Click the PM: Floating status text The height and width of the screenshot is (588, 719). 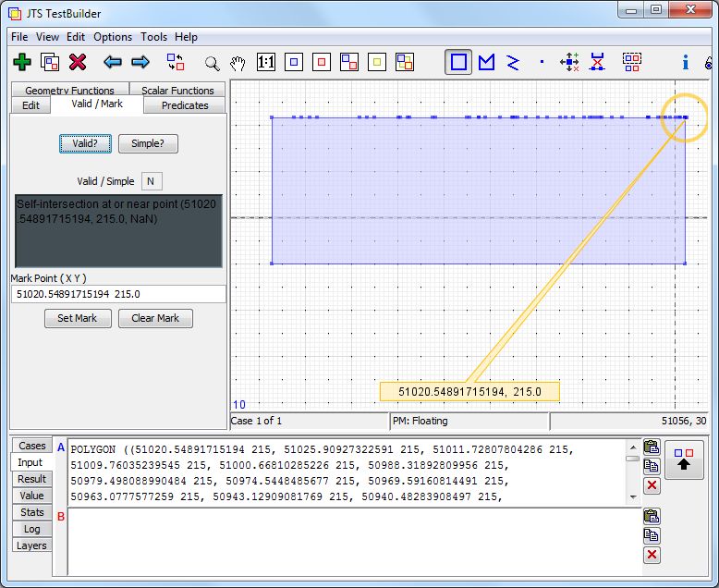coord(420,421)
